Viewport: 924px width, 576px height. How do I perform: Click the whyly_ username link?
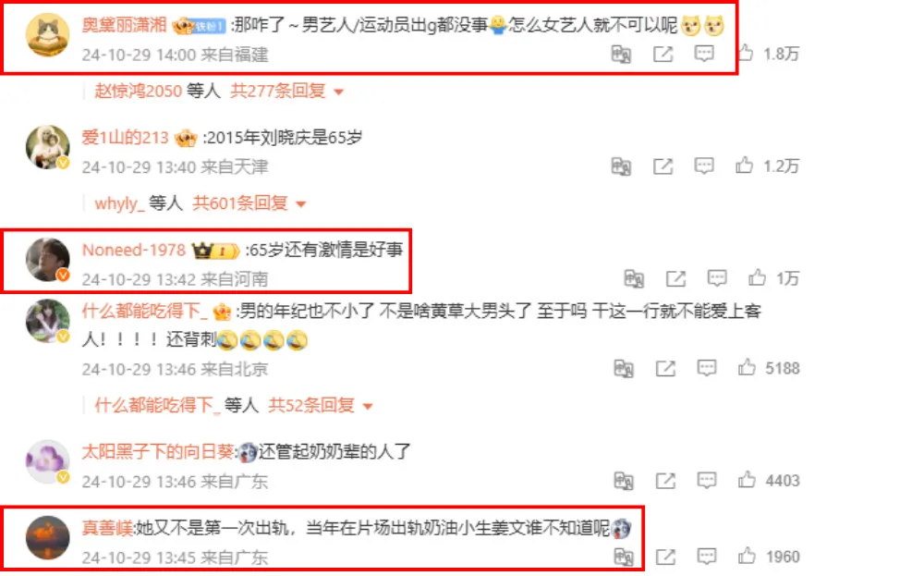pos(119,203)
